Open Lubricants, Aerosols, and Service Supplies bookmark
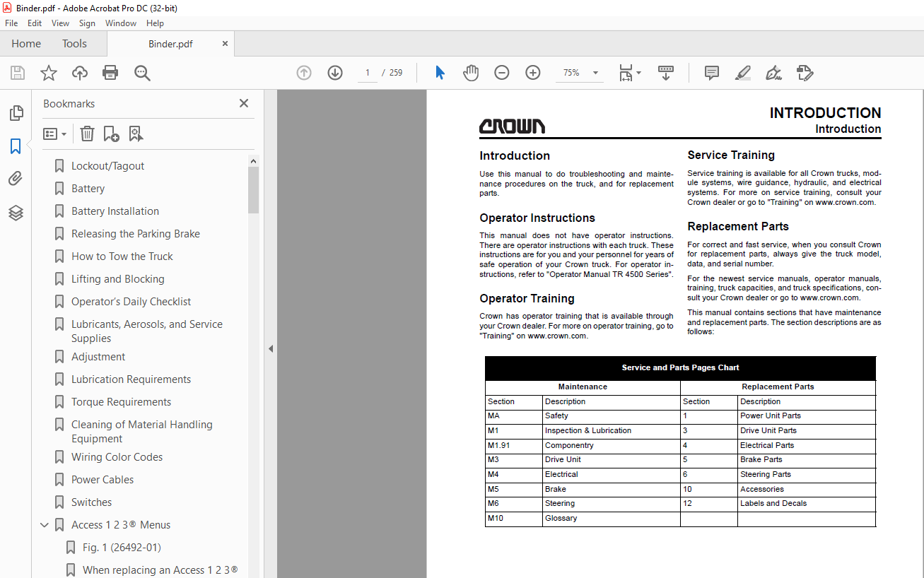The image size is (924, 578). click(146, 331)
